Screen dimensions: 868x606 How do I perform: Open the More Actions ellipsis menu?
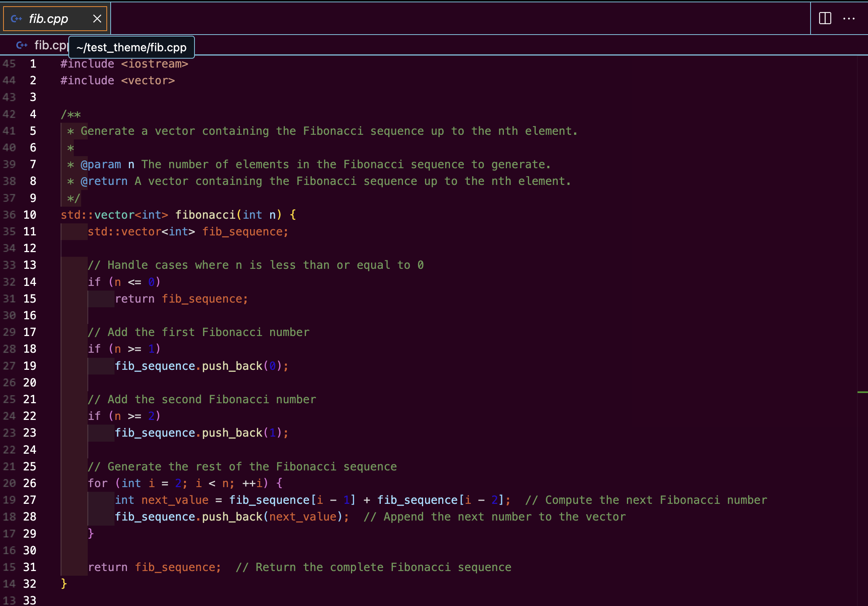pos(849,18)
